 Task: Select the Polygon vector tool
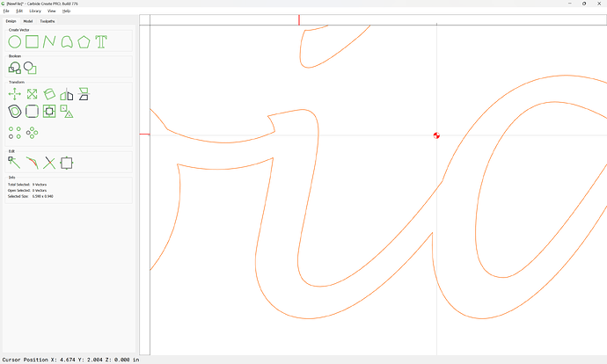(x=84, y=41)
